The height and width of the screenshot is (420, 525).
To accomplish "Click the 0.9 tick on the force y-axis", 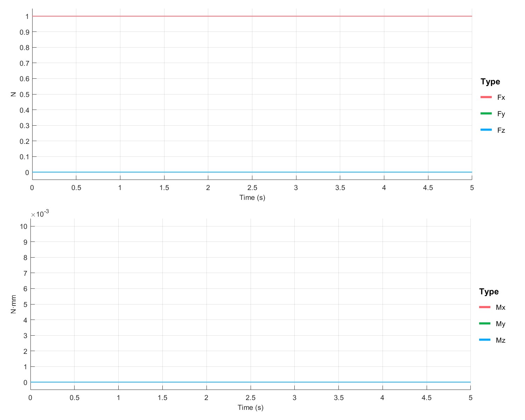I will tap(24, 32).
